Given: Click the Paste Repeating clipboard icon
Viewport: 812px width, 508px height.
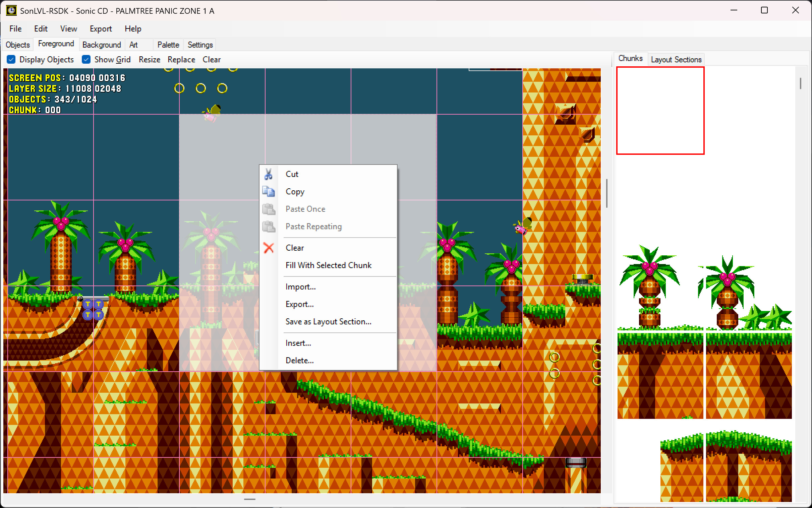Looking at the screenshot, I should [268, 227].
